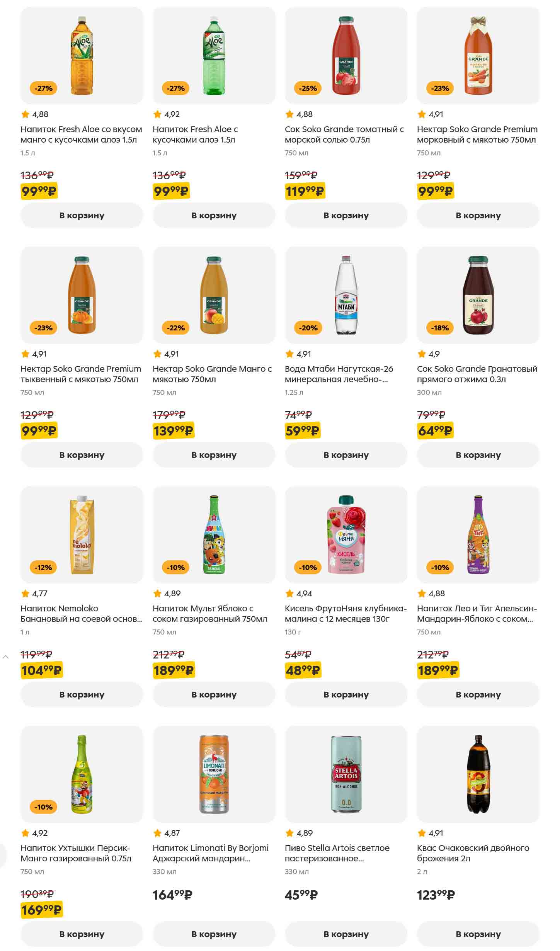The width and height of the screenshot is (560, 951).
Task: Click the Limonati By Borjomi can image
Action: pyautogui.click(x=214, y=774)
